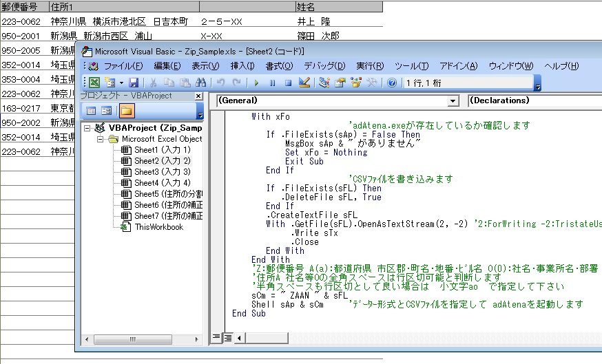
Task: Click the Break pause icon
Action: tap(272, 83)
